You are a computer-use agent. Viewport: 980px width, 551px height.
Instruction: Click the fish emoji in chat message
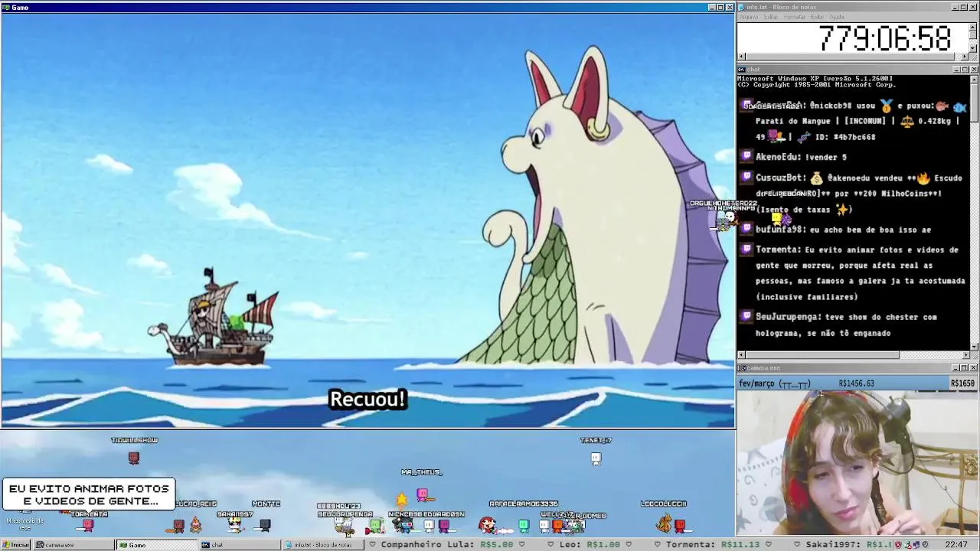point(960,106)
